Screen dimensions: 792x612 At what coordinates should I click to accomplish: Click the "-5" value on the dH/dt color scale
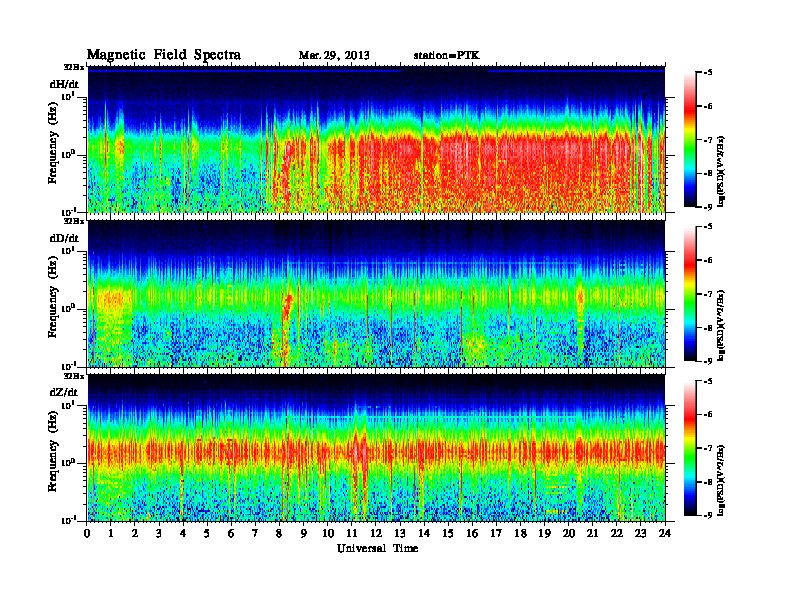click(708, 73)
